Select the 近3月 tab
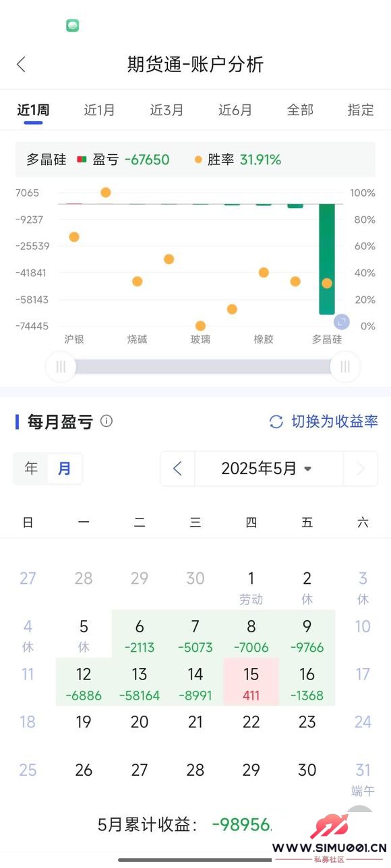Screen dimensions: 391x868 [167, 110]
